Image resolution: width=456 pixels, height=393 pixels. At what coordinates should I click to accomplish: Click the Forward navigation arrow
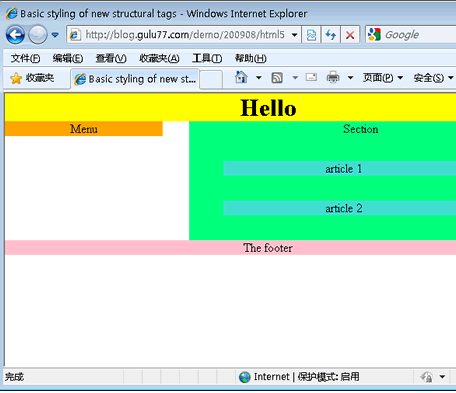(38, 35)
